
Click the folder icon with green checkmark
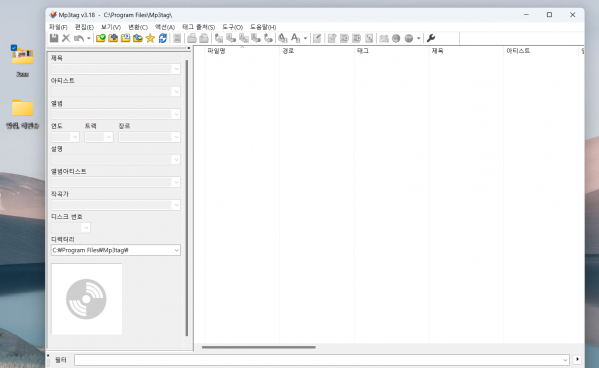[x=101, y=38]
